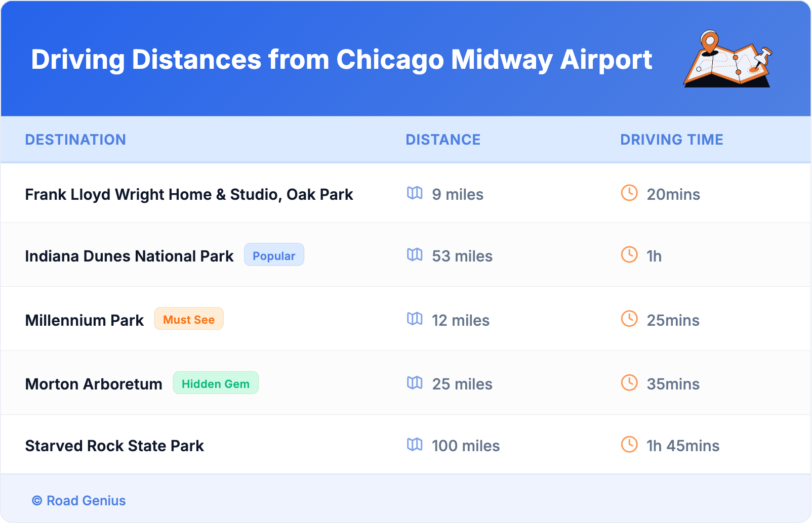Click the Destination column header

coord(75,140)
